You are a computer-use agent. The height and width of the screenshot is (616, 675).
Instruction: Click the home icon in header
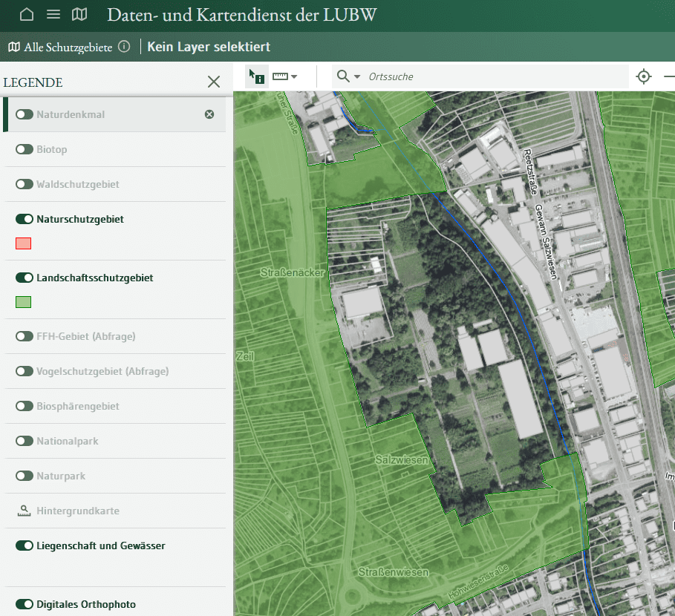[27, 14]
